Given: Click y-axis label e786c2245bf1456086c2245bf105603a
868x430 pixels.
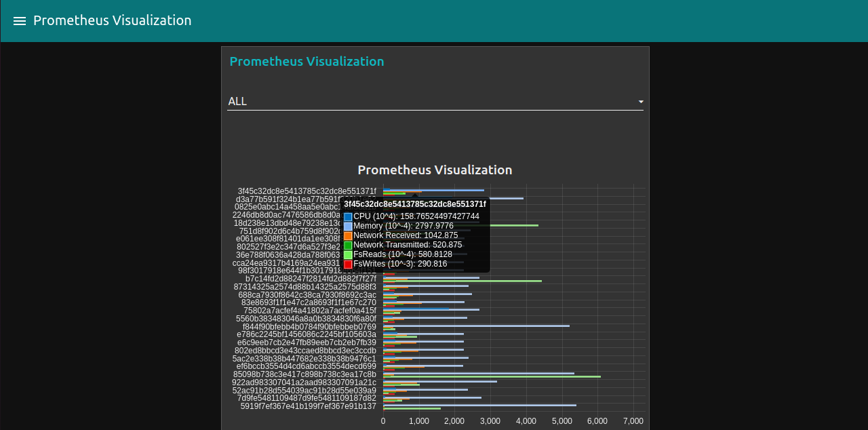Looking at the screenshot, I should click(x=307, y=334).
